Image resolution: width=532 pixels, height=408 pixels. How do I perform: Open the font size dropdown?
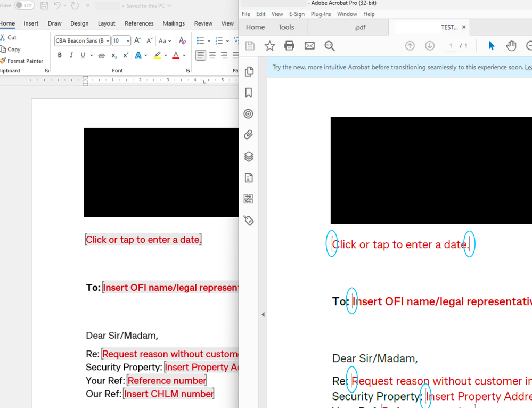coord(128,40)
